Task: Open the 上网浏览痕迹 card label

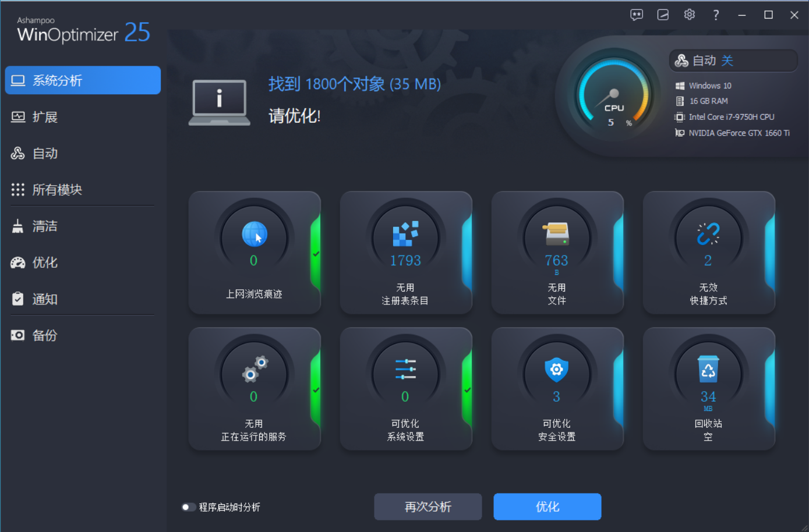Action: (x=254, y=294)
